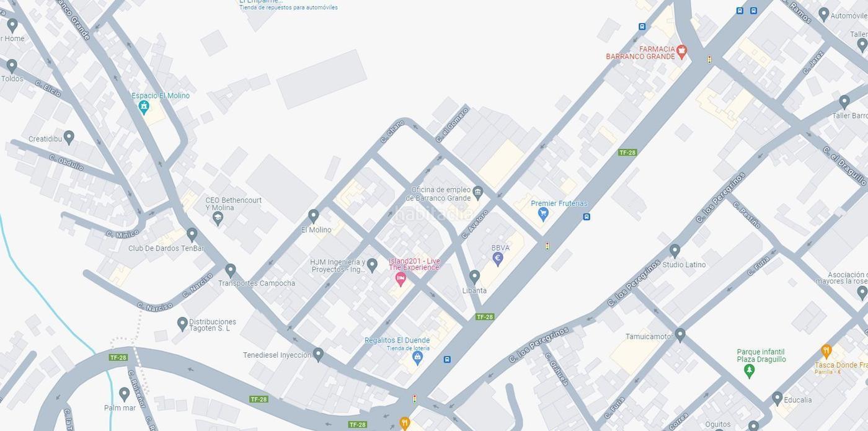The width and height of the screenshot is (868, 431).
Task: Click the Tamuicamotor location pin
Action: coord(680,335)
